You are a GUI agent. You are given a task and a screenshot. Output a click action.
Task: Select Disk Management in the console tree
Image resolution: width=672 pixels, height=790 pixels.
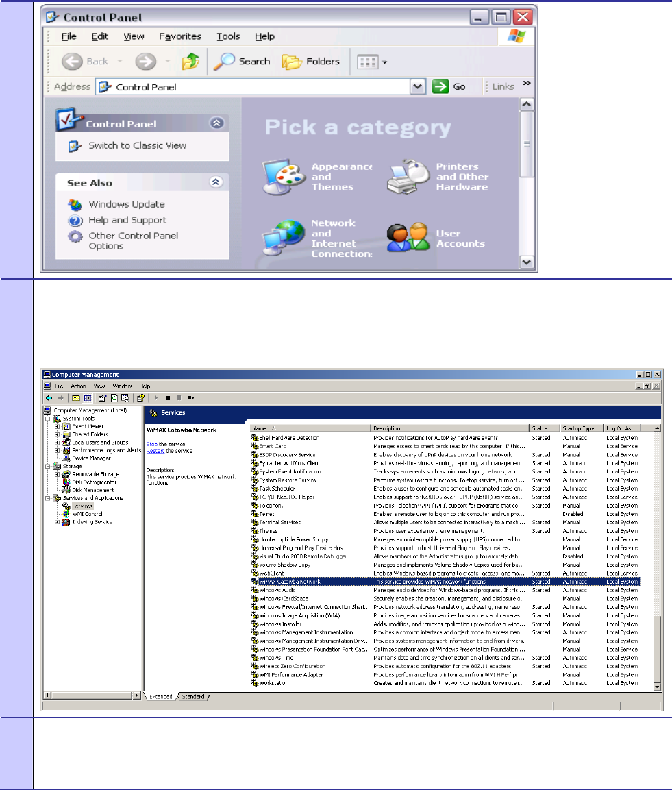tap(92, 490)
